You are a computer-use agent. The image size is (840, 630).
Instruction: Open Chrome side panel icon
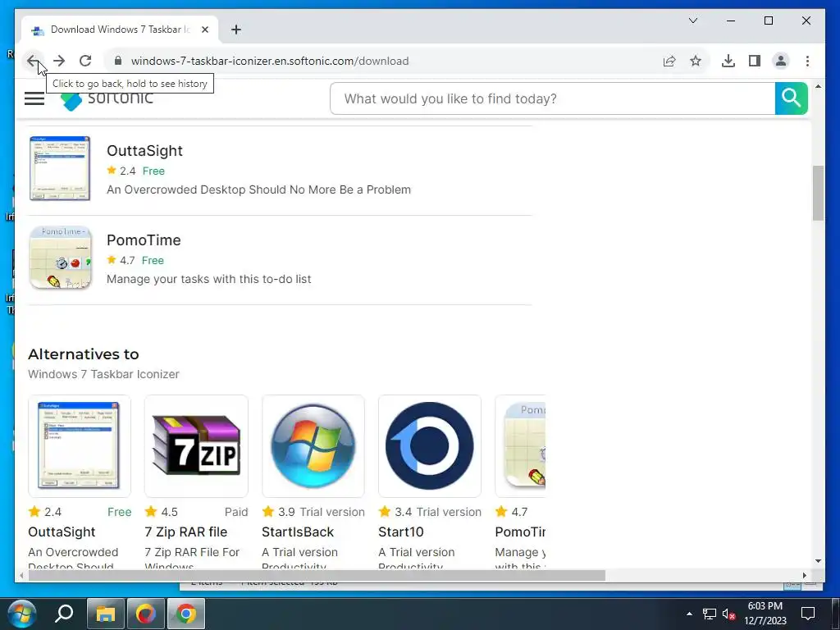pyautogui.click(x=755, y=61)
